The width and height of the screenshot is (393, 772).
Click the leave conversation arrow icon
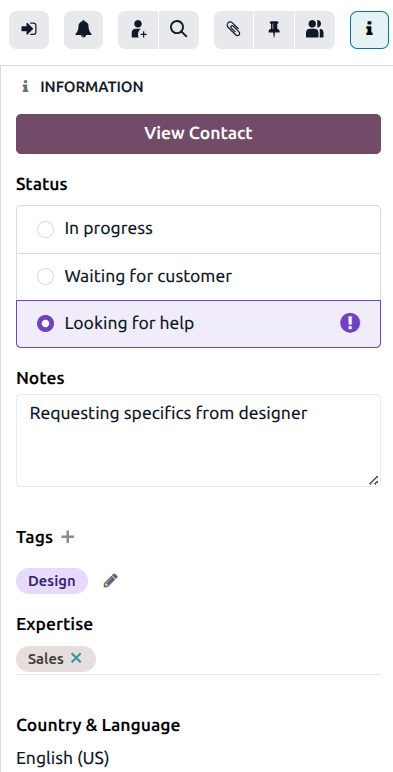[29, 30]
